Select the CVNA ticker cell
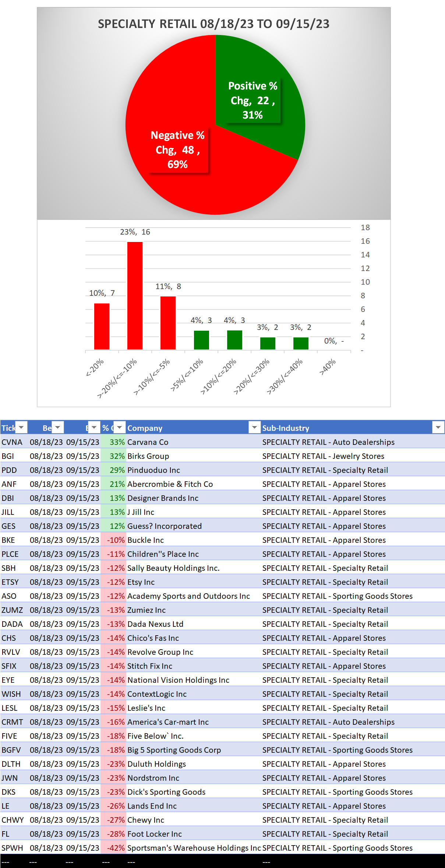This screenshot has width=445, height=868. point(14,442)
